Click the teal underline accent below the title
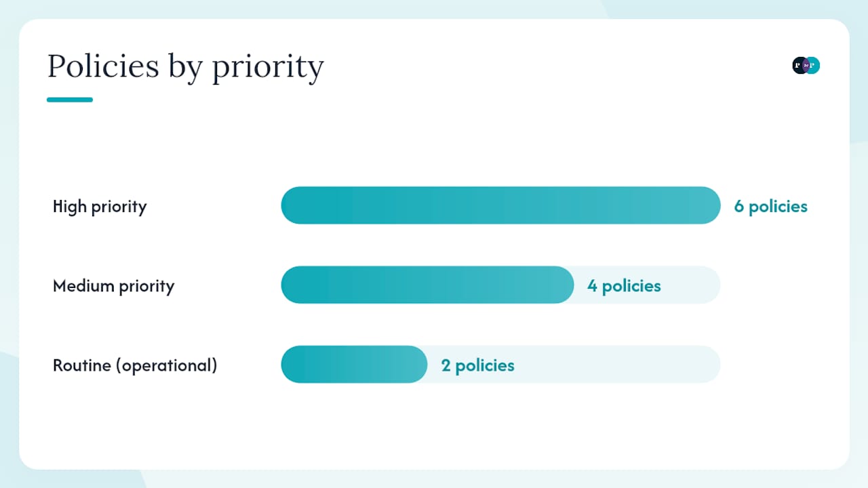 70,100
